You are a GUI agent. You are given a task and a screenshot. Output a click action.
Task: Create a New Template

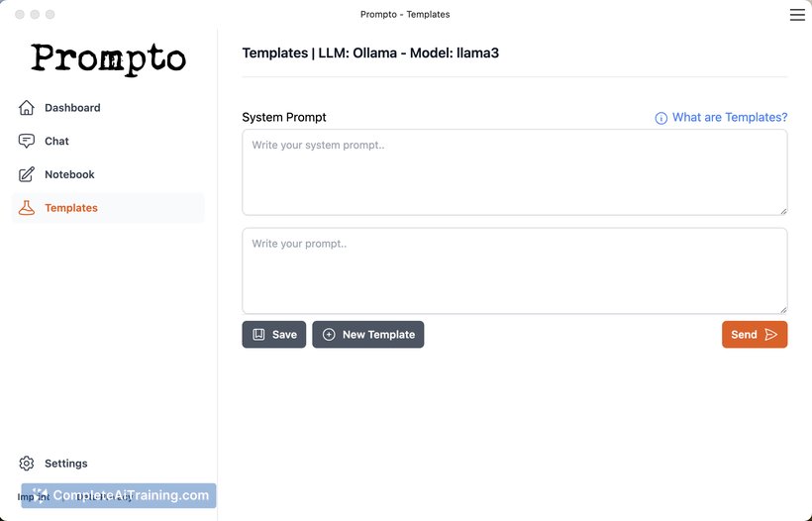pyautogui.click(x=368, y=335)
